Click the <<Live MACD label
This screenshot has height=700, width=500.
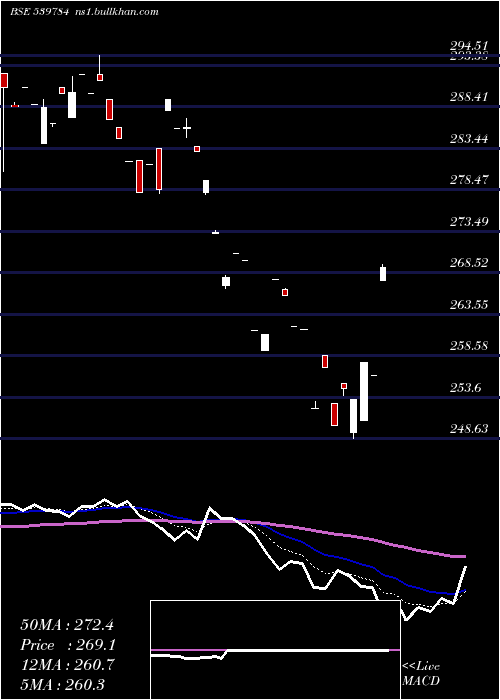[x=421, y=673]
